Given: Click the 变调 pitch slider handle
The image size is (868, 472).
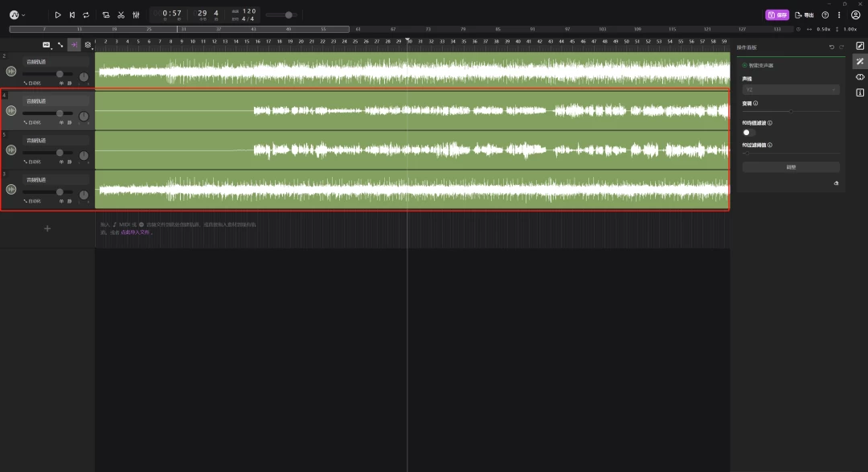Looking at the screenshot, I should click(x=791, y=110).
